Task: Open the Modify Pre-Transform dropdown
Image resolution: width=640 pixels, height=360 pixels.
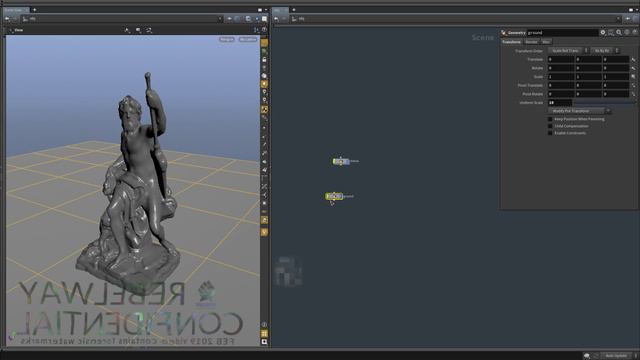Action: click(579, 111)
